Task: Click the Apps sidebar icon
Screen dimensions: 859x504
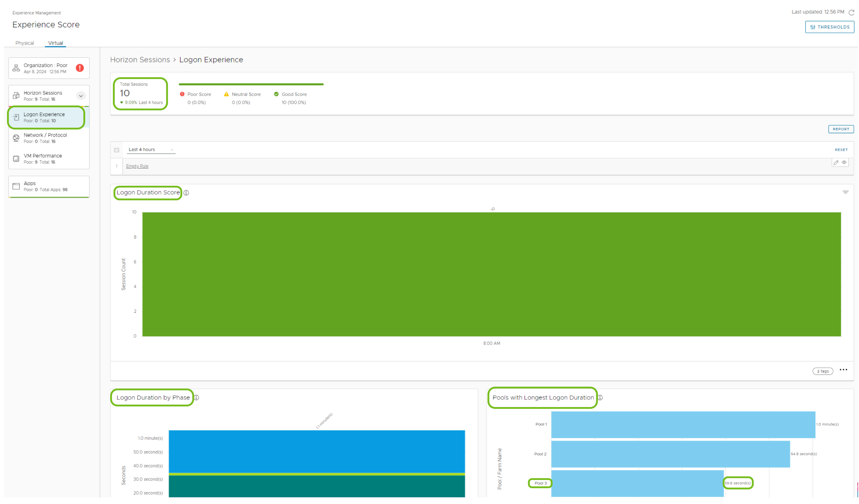Action: point(16,186)
